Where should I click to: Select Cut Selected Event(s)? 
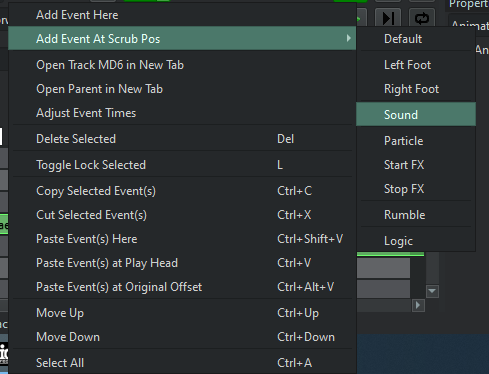[x=182, y=215]
